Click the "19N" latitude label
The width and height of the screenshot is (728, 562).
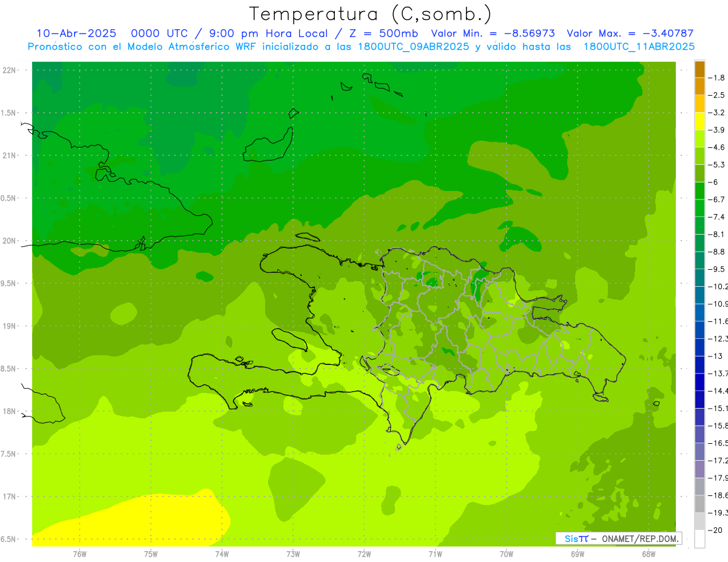[8, 326]
